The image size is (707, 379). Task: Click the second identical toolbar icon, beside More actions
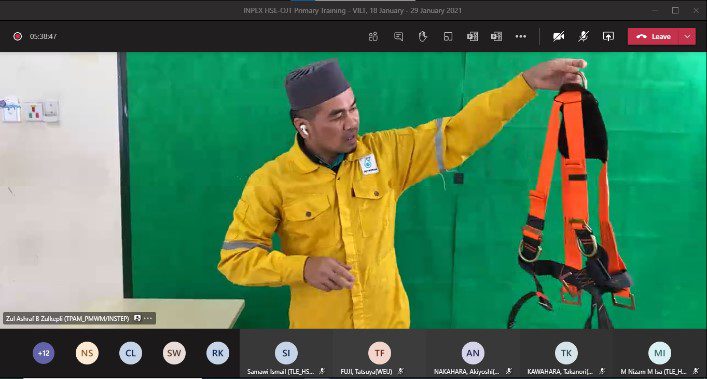[496, 37]
